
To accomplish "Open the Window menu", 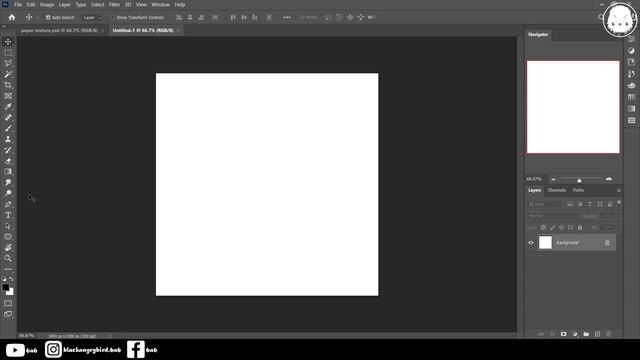I will [160, 5].
